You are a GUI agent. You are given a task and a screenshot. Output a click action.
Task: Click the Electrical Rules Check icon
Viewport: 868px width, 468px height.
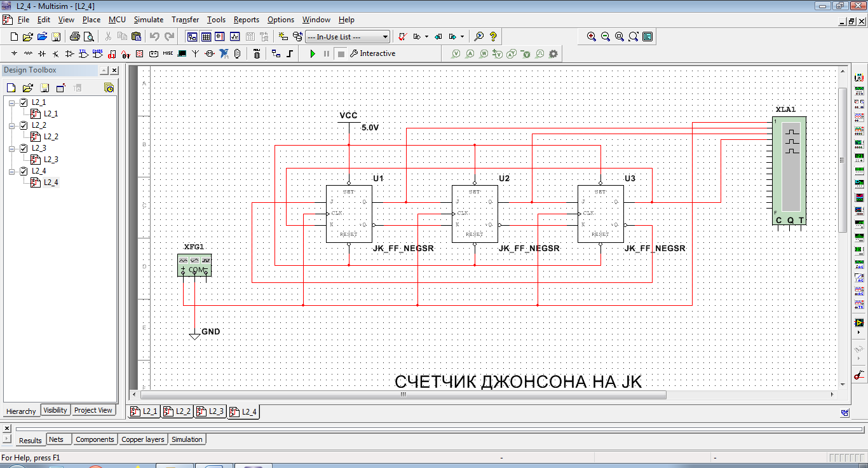[402, 37]
